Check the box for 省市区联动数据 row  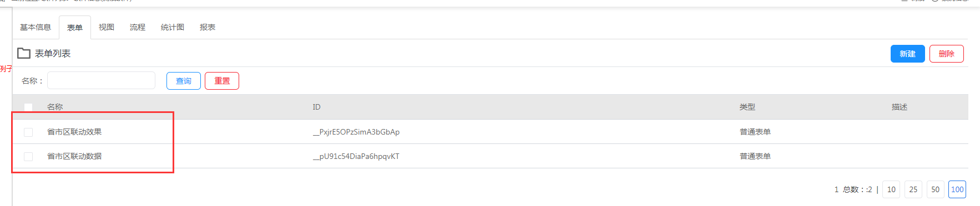(28, 156)
